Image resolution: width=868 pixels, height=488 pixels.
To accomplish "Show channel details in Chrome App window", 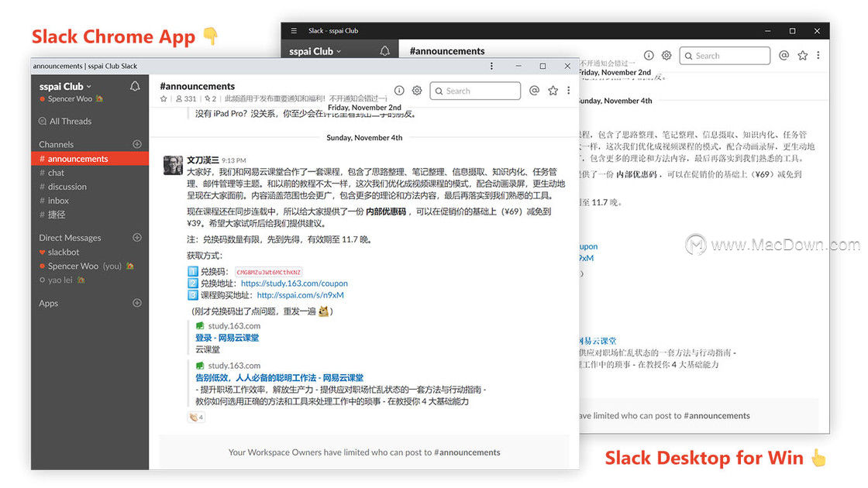I will (x=399, y=91).
